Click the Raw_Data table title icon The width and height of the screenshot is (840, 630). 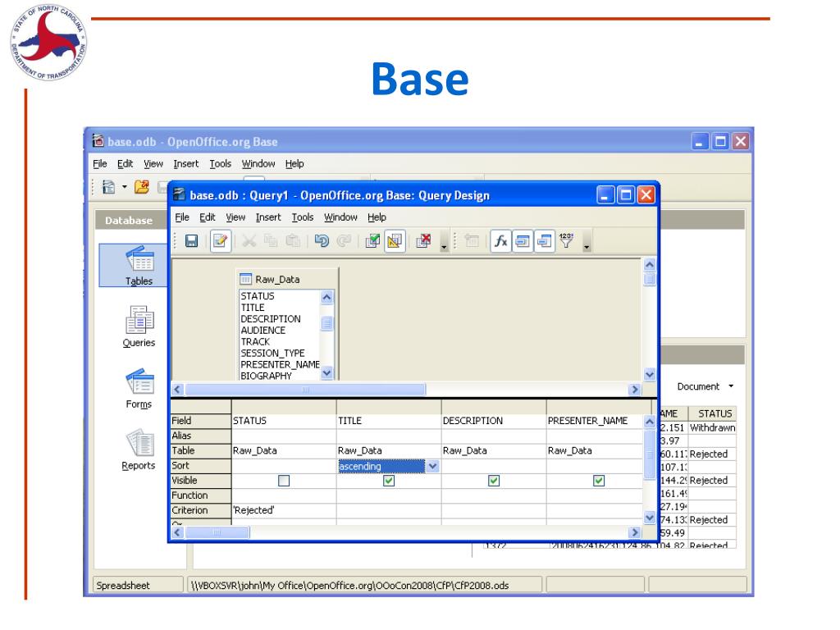245,279
